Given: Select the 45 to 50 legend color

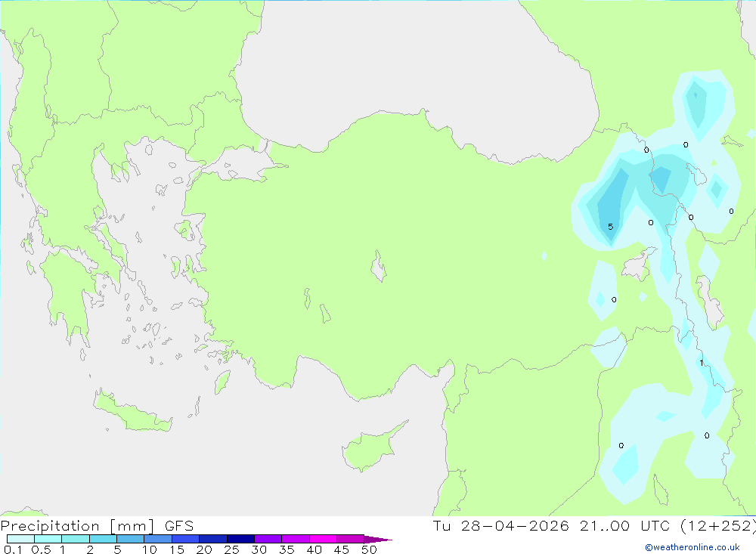Looking at the screenshot, I should click(x=351, y=539).
